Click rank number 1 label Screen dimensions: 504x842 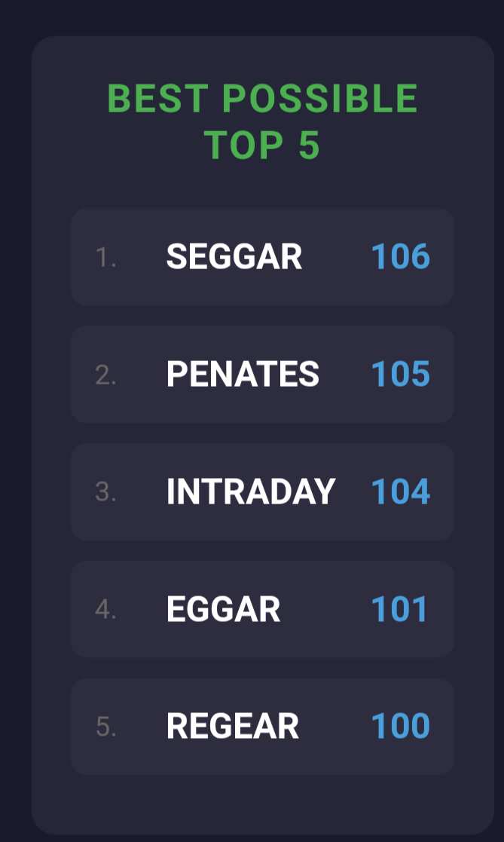pyautogui.click(x=105, y=257)
